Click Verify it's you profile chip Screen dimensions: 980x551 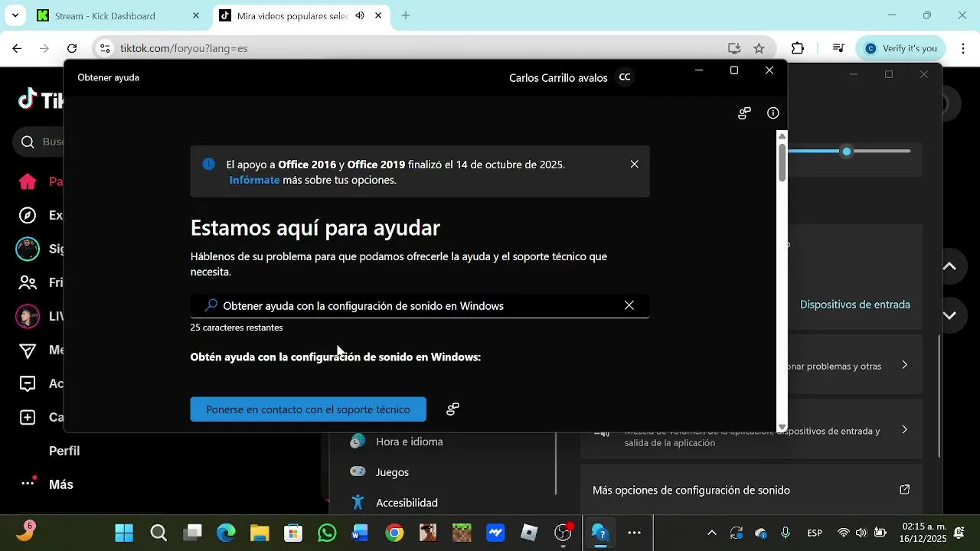coord(901,48)
